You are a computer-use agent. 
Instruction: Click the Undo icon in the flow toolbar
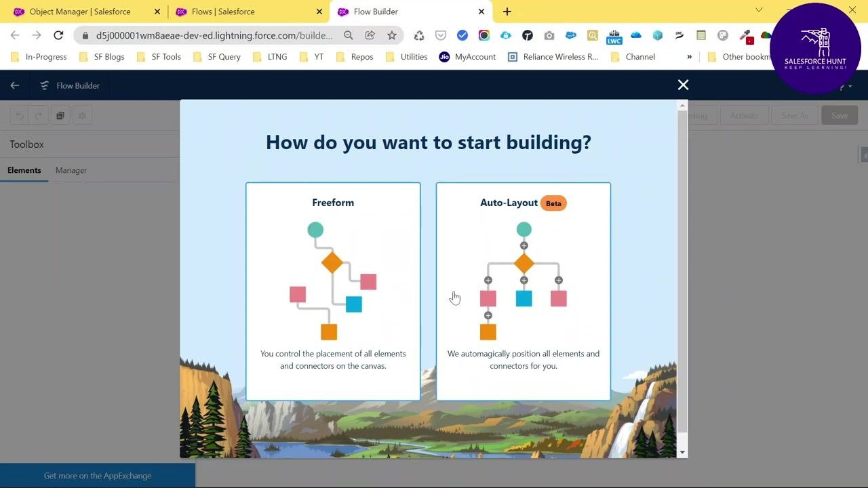[x=20, y=115]
